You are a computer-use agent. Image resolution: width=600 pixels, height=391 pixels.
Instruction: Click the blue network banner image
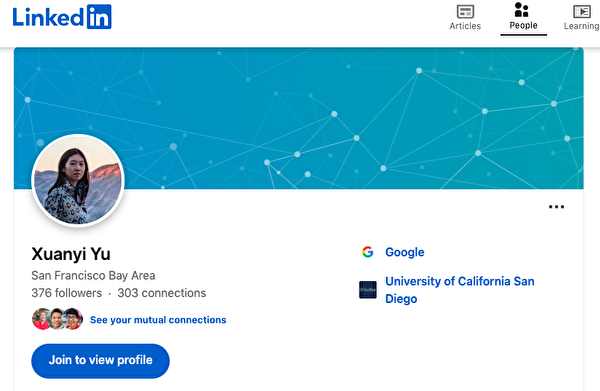298,118
